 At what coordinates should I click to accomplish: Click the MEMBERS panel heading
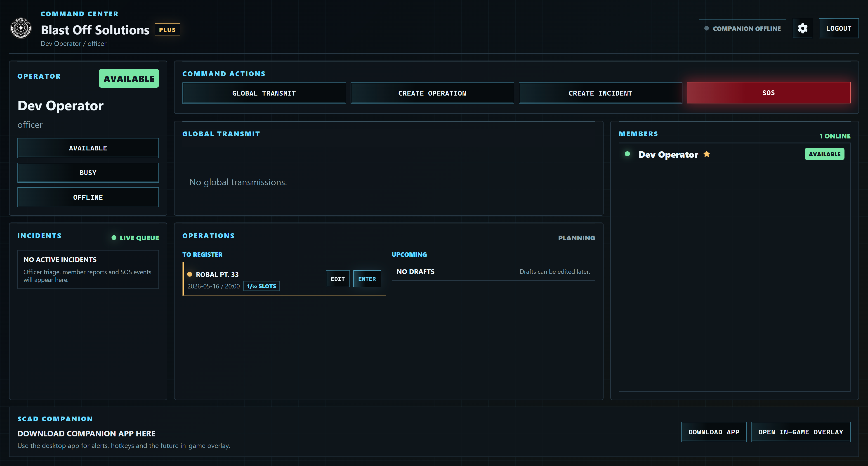tap(638, 134)
